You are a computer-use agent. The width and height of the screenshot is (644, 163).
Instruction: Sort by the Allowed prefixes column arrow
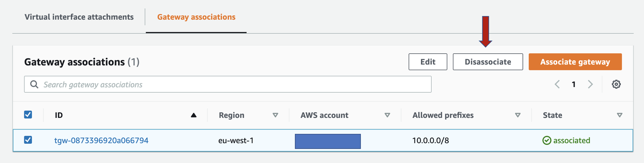click(x=518, y=115)
